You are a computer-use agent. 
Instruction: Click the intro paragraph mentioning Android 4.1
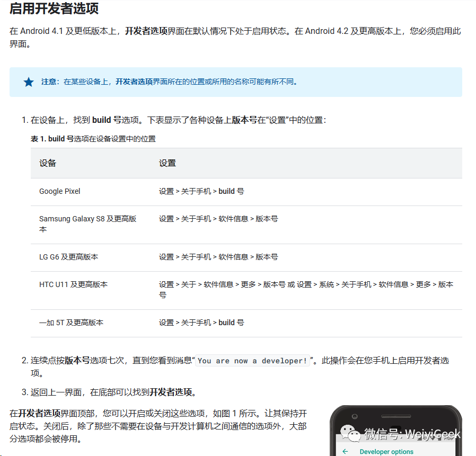235,37
